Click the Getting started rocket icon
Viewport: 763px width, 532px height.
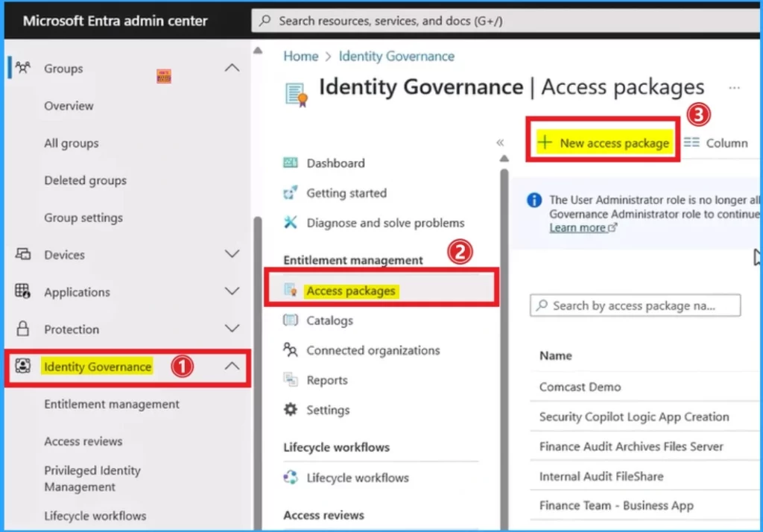(x=291, y=193)
